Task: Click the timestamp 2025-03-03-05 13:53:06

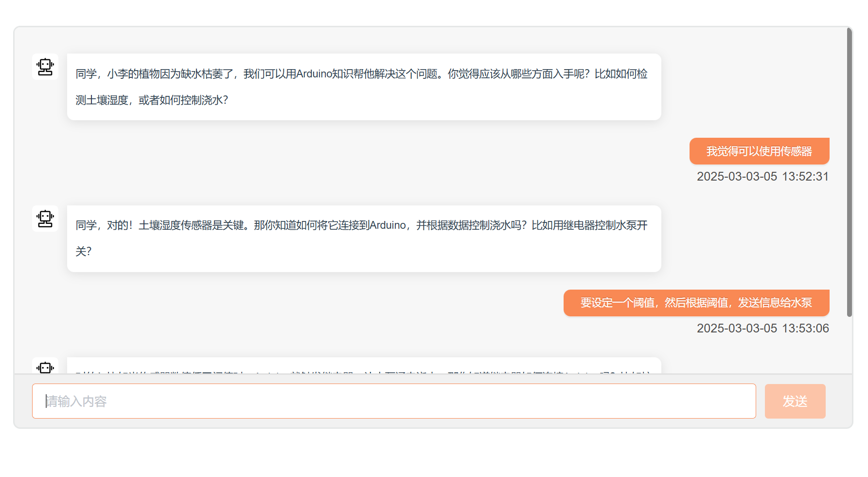Action: point(762,328)
